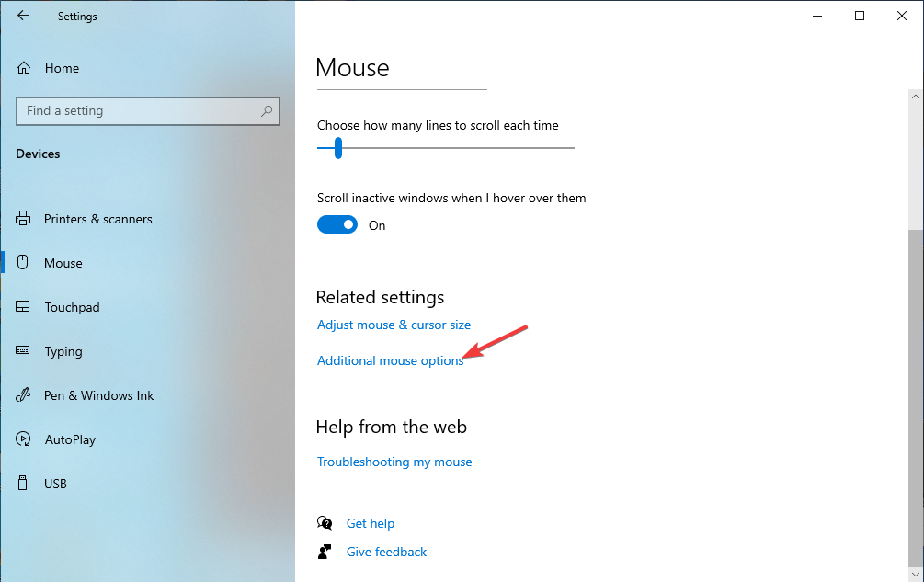
Task: Open the AutoPlay icon
Action: [x=24, y=439]
